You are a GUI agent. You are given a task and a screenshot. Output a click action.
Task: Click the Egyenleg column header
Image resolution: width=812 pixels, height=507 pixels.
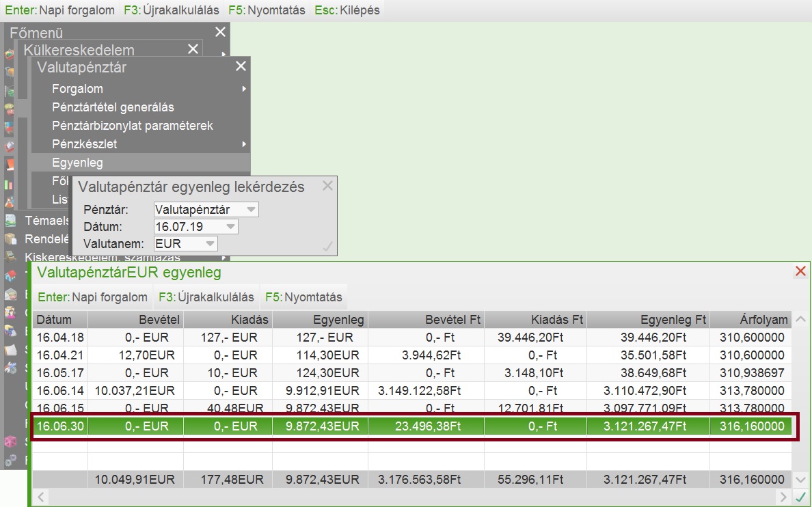(x=321, y=320)
